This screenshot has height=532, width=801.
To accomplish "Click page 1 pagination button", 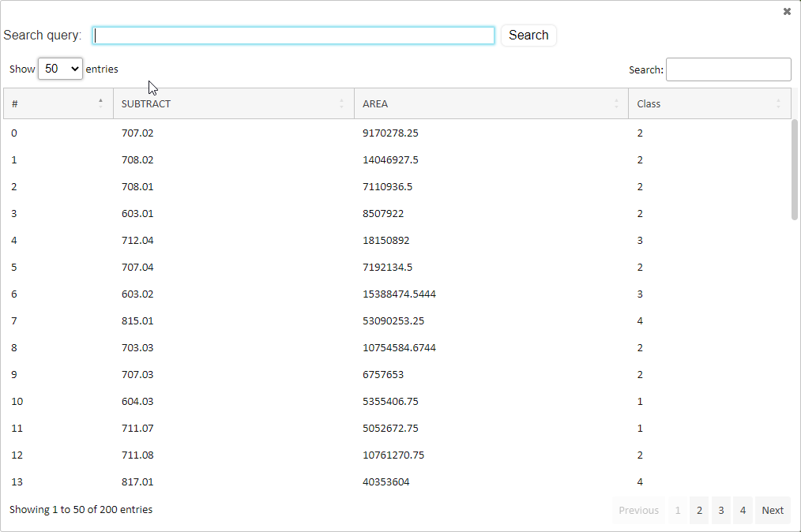I will [x=678, y=510].
